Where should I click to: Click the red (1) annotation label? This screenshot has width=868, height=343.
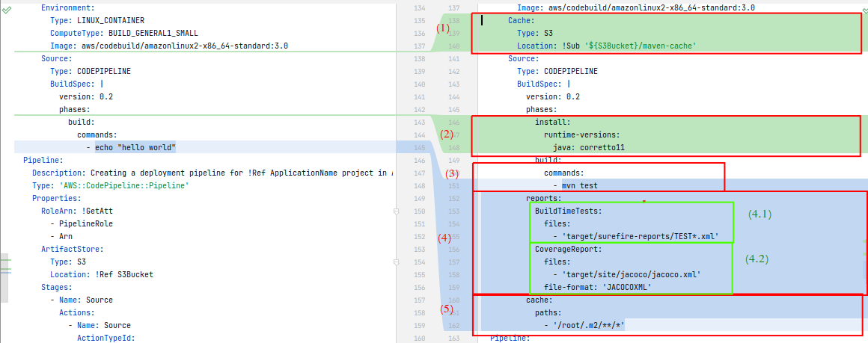point(443,28)
